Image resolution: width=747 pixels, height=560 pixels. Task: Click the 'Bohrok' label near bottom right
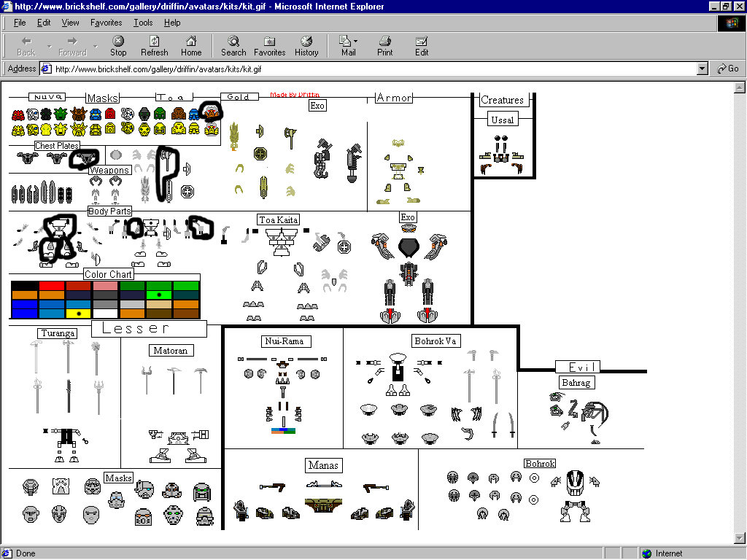click(540, 463)
